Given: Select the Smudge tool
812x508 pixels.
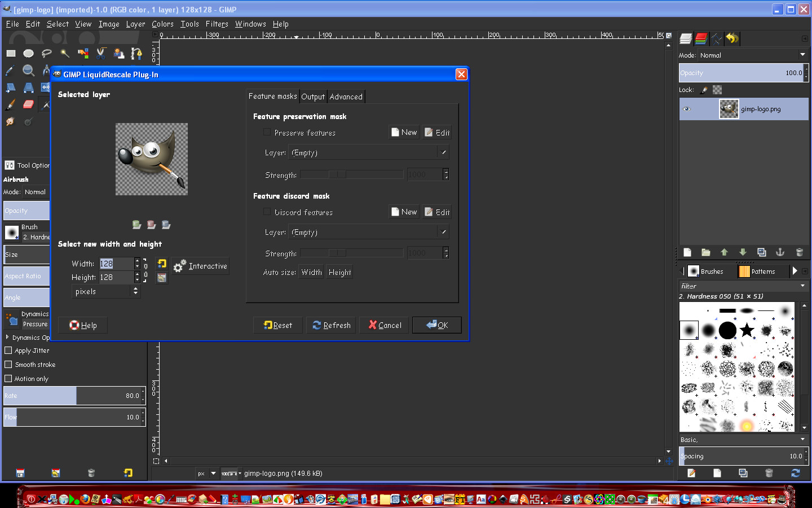Looking at the screenshot, I should pyautogui.click(x=10, y=121).
